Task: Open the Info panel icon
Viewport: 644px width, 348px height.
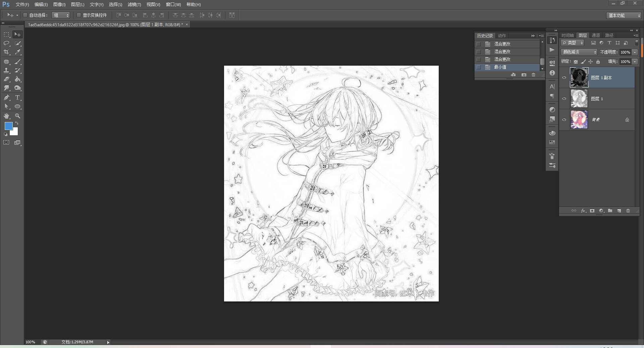Action: [552, 73]
